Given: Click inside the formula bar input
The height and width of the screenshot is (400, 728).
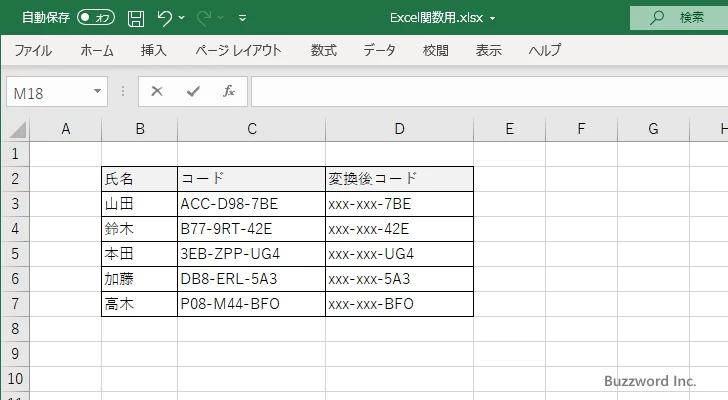Looking at the screenshot, I should pyautogui.click(x=489, y=92).
